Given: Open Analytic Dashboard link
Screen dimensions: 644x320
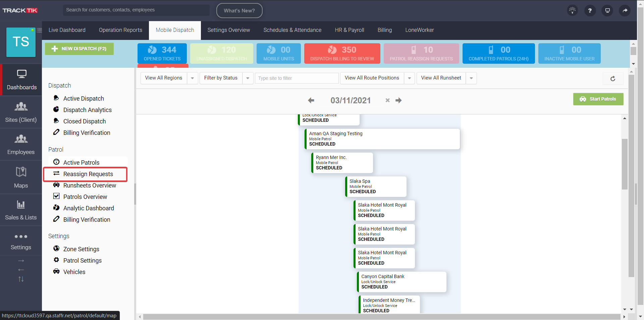Looking at the screenshot, I should pos(89,208).
